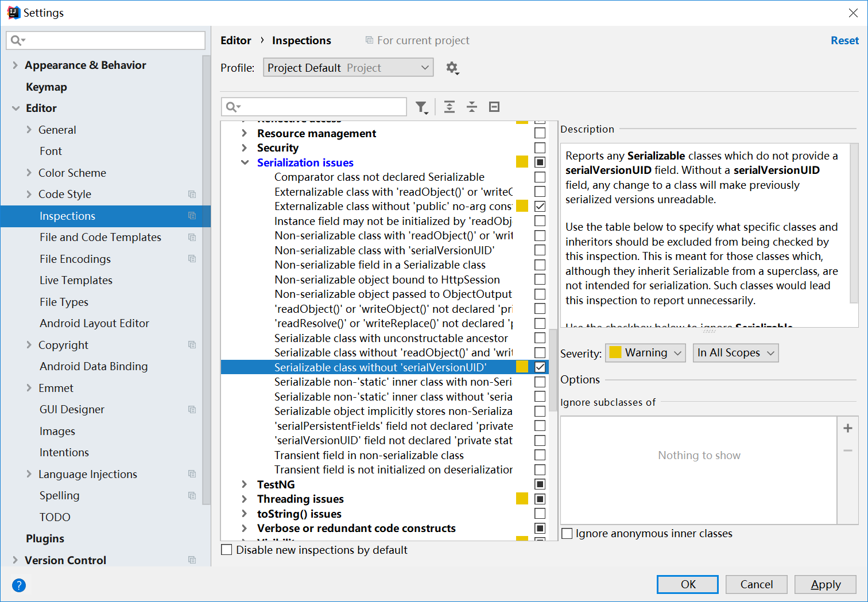Click the add ignored class plus icon
Screen dimensions: 868x602
click(x=847, y=428)
